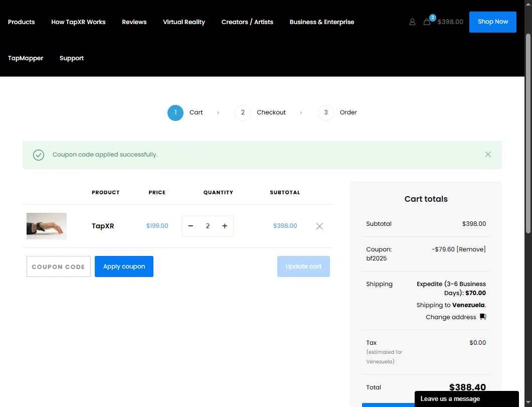532x407 pixels.
Task: Click the success checkmark icon
Action: tap(39, 155)
